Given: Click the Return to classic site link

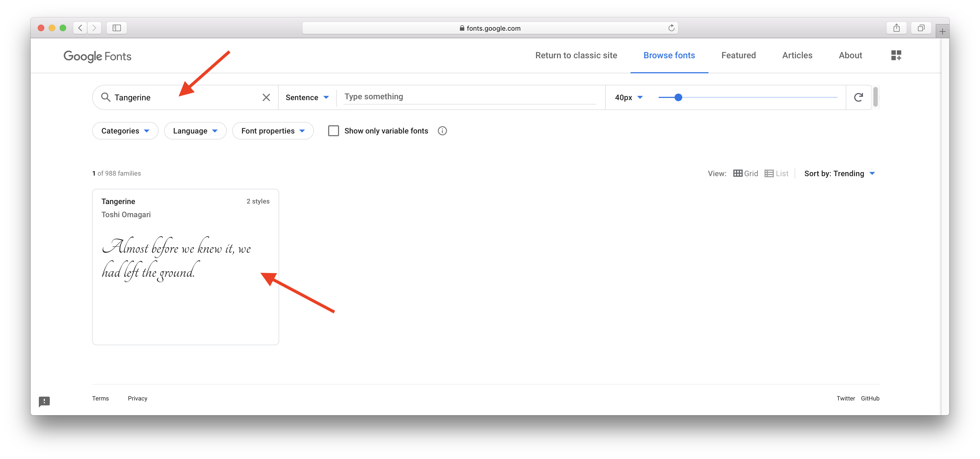Looking at the screenshot, I should 576,55.
